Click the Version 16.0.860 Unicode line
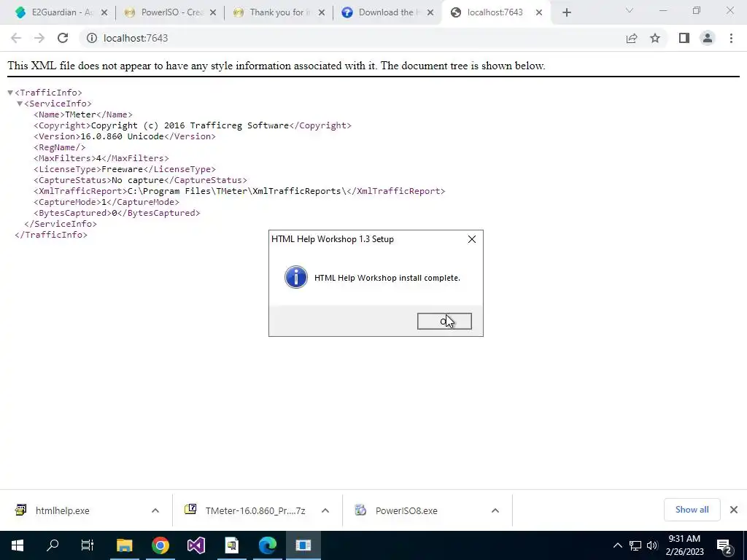Screen dimensions: 747x560 click(124, 136)
